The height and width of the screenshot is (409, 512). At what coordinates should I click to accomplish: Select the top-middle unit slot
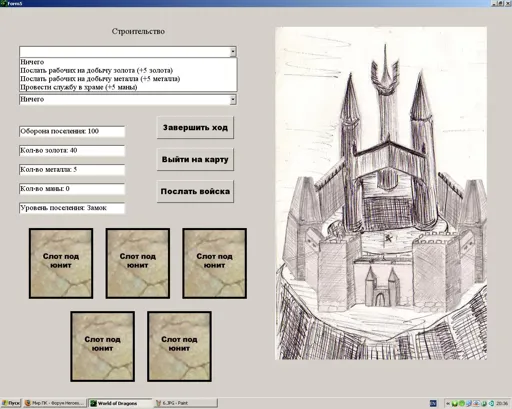point(138,263)
